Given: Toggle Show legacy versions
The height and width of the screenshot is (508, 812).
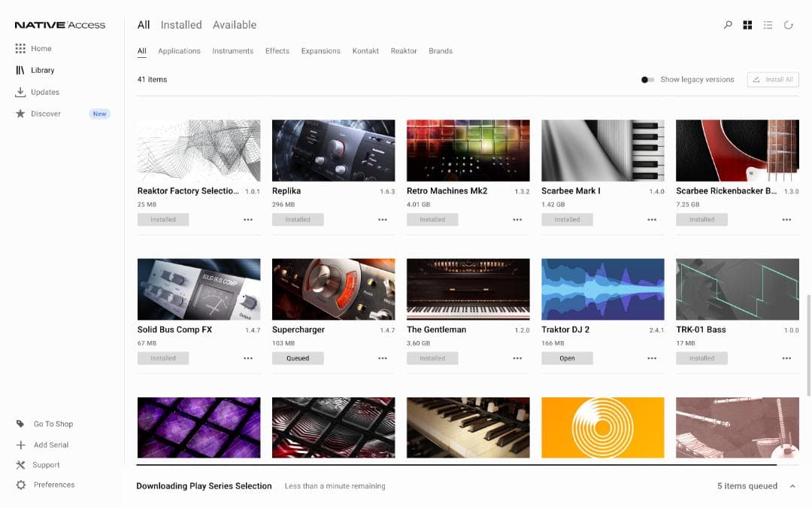Looking at the screenshot, I should tap(647, 79).
